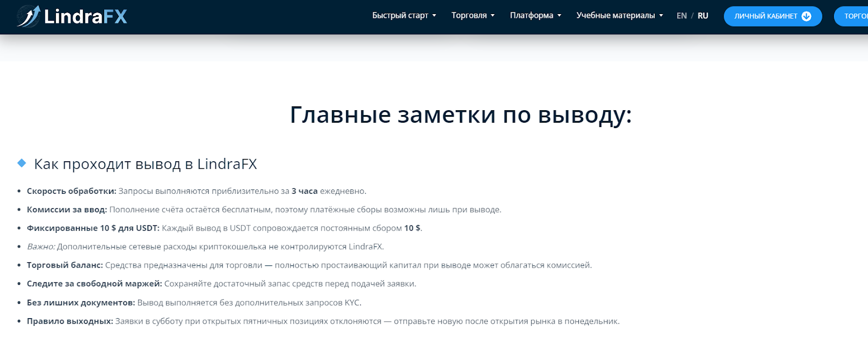Image resolution: width=868 pixels, height=342 pixels.
Task: Click the LindraFX logo
Action: (72, 16)
